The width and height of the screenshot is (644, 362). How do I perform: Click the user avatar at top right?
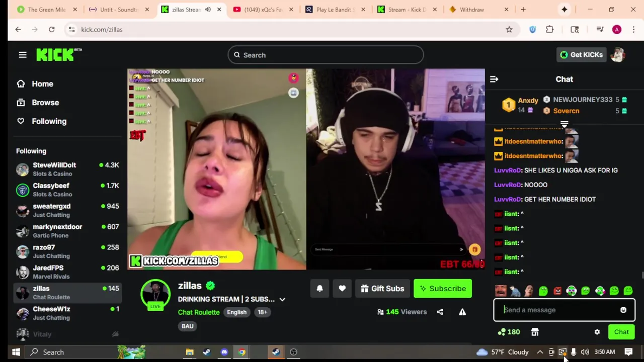click(618, 55)
